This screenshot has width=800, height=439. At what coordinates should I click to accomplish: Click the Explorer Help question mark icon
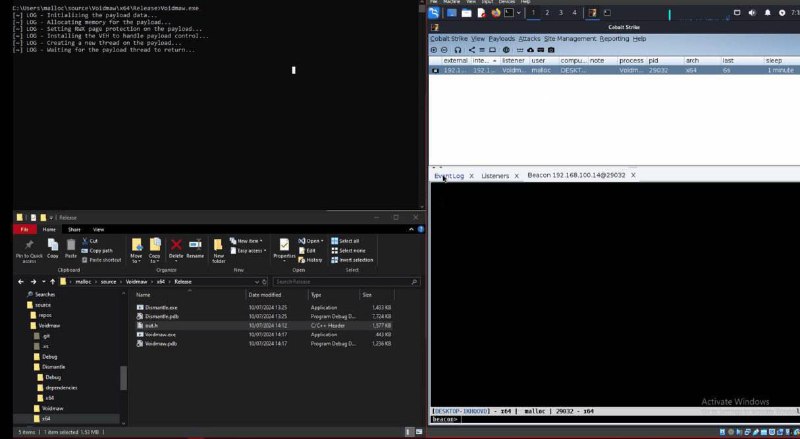coord(420,229)
